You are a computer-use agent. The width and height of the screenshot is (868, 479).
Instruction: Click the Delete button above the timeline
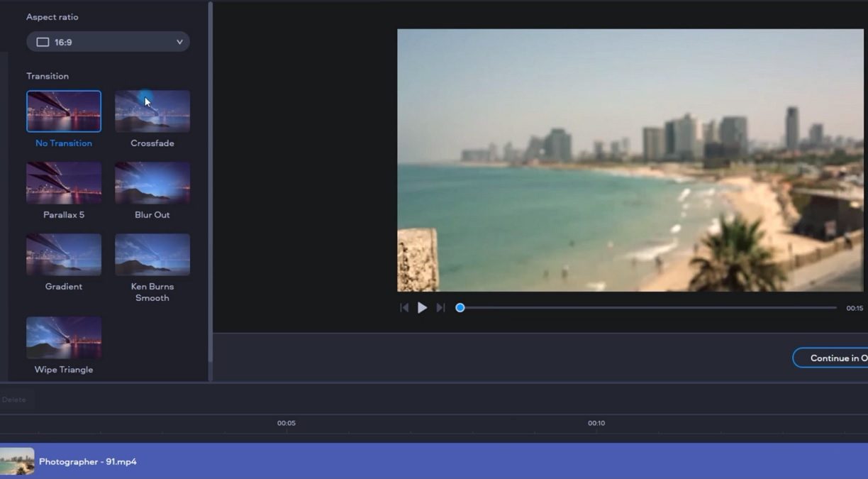(15, 400)
